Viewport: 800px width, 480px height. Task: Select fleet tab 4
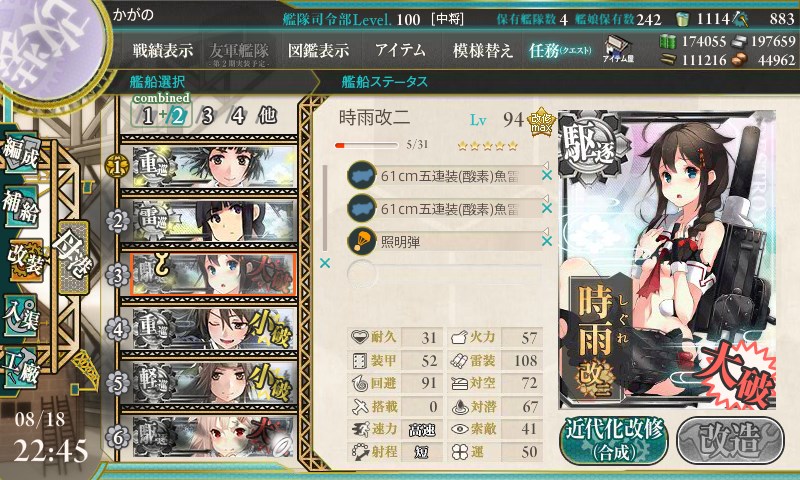pyautogui.click(x=238, y=116)
